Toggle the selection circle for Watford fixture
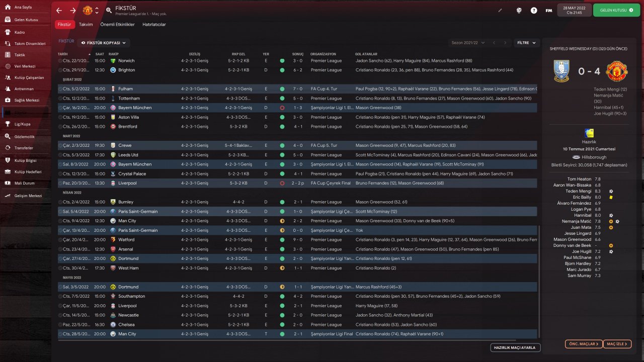Viewport: 644px width, 362px height. click(60, 240)
